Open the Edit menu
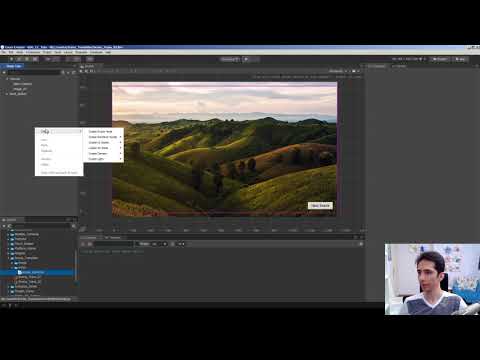Viewport: 480px width, 360px height. (x=11, y=52)
